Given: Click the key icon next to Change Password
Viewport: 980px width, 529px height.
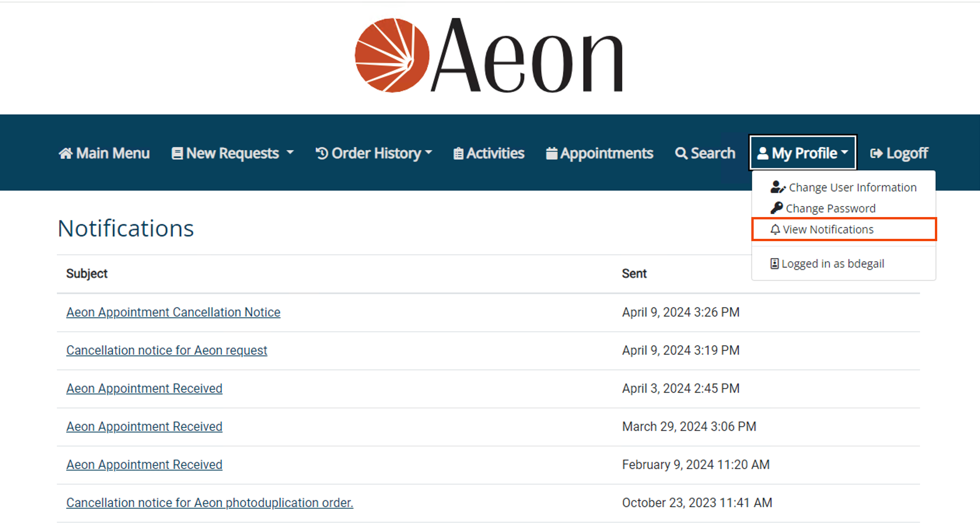Looking at the screenshot, I should [x=777, y=208].
